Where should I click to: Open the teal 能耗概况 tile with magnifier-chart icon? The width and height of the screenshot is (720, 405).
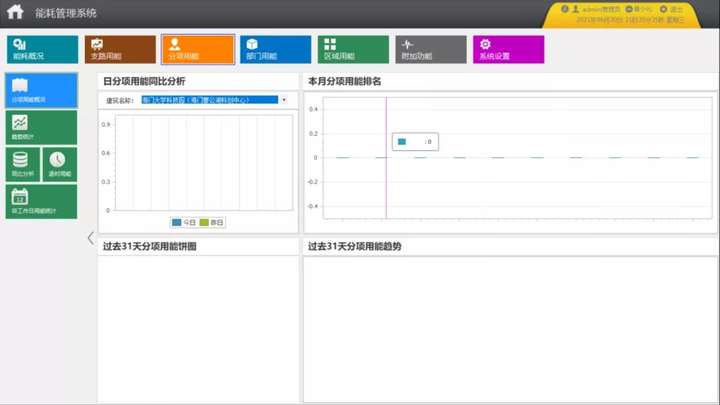point(42,50)
